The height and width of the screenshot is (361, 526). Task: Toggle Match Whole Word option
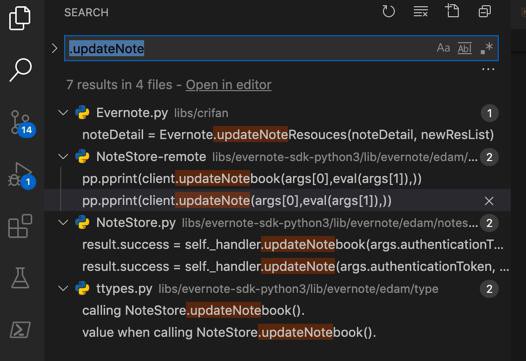click(465, 48)
